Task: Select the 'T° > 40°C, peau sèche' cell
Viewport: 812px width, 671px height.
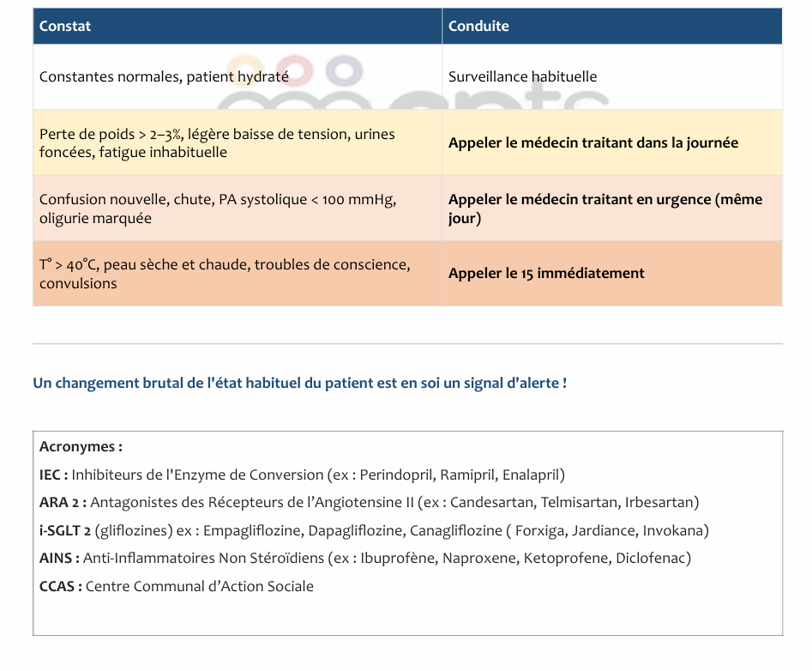Action: click(x=238, y=274)
